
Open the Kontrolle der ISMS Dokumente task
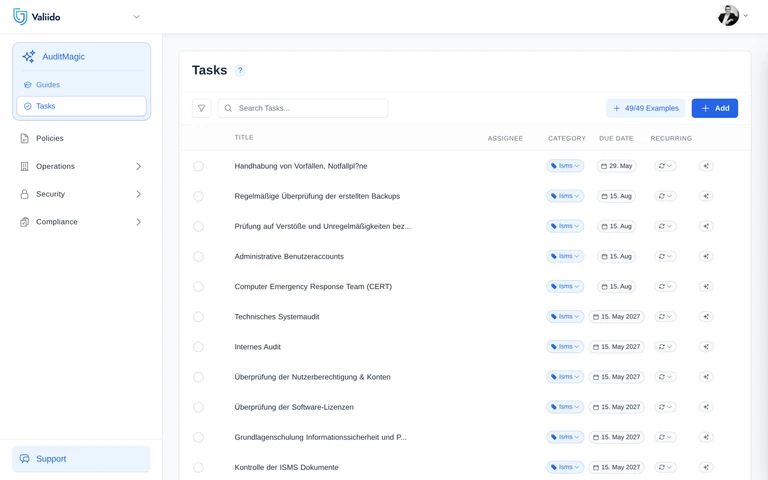pyautogui.click(x=287, y=467)
